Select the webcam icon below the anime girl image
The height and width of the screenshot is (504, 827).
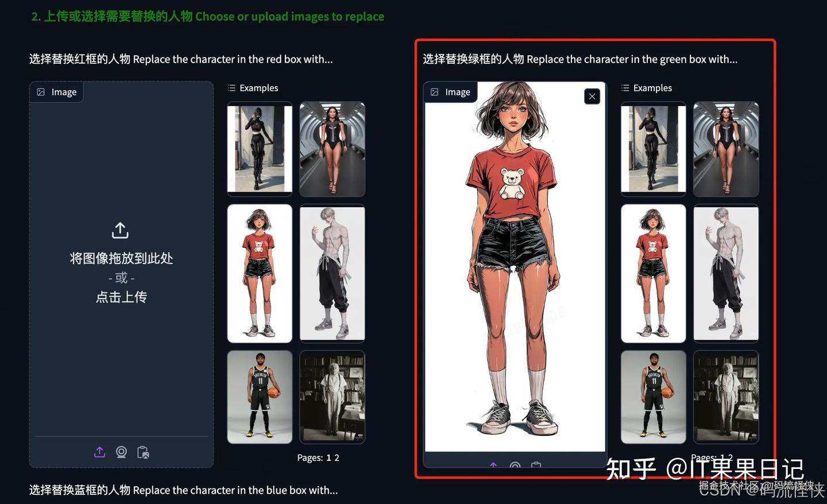tap(515, 467)
